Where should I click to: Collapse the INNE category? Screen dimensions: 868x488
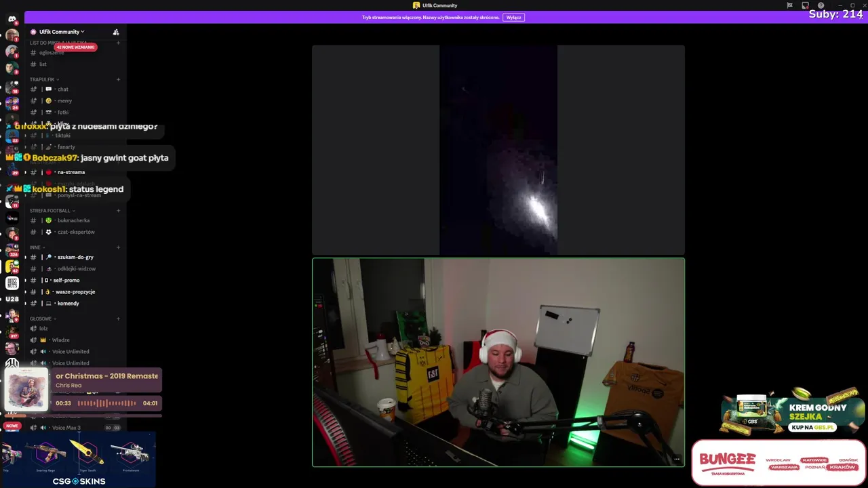pyautogui.click(x=37, y=247)
